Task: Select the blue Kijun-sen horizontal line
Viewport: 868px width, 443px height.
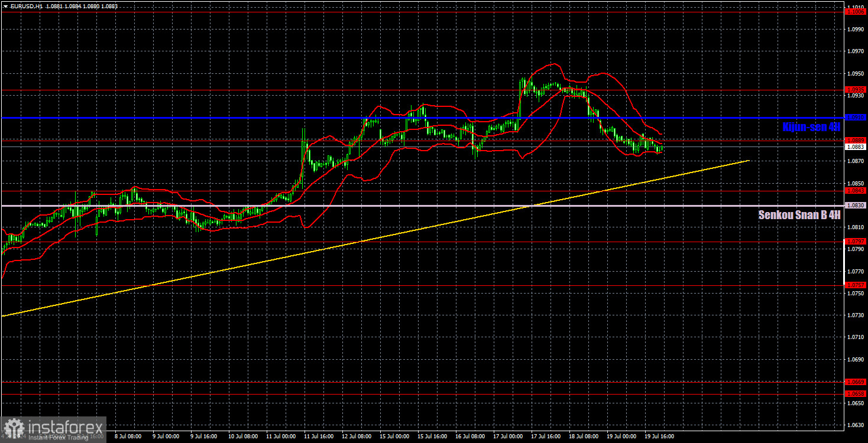Action: pos(422,118)
